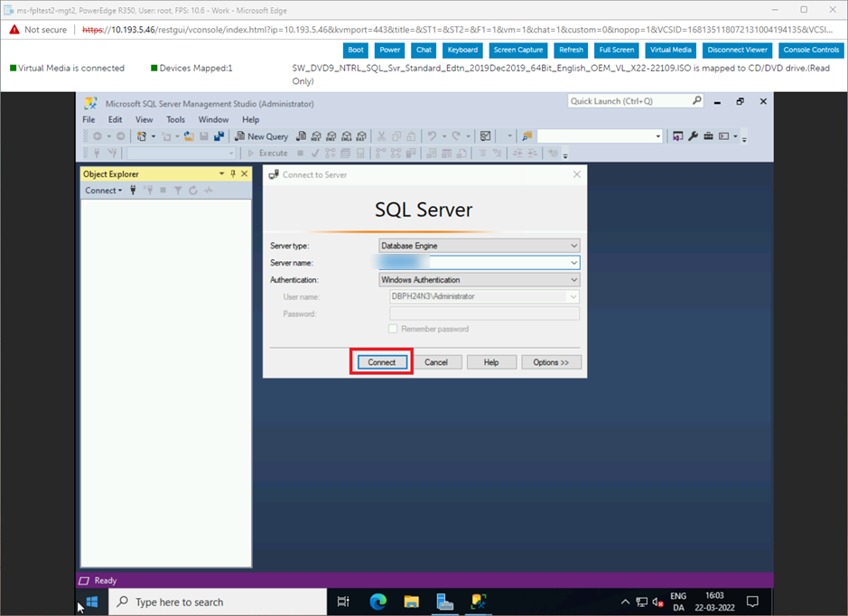Open the Help menu
848x616 pixels.
click(x=250, y=119)
